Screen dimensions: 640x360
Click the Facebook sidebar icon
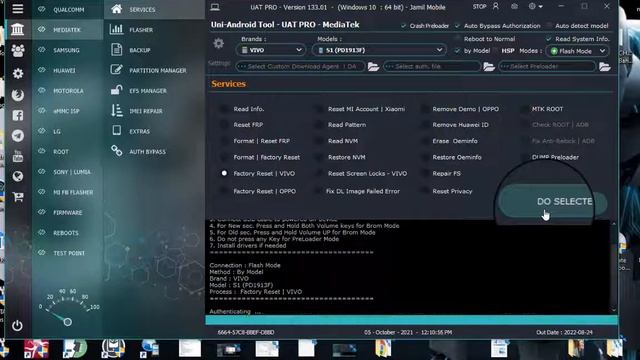[18, 116]
